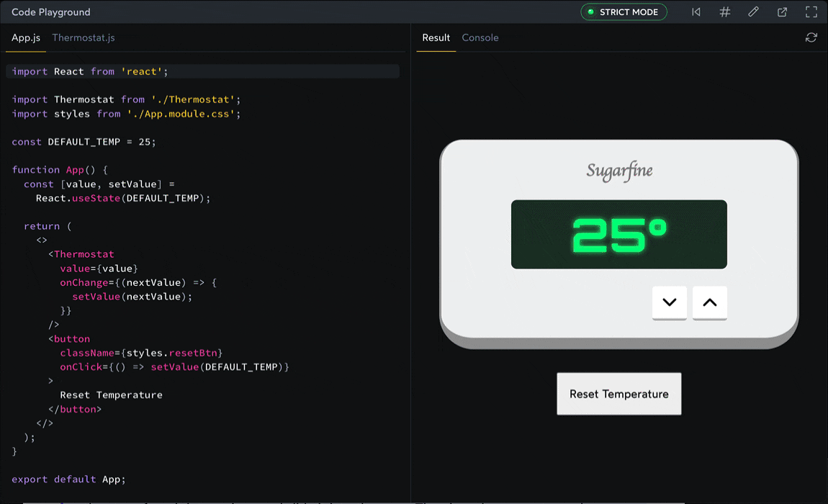Click the green 25° temperature display

[618, 234]
